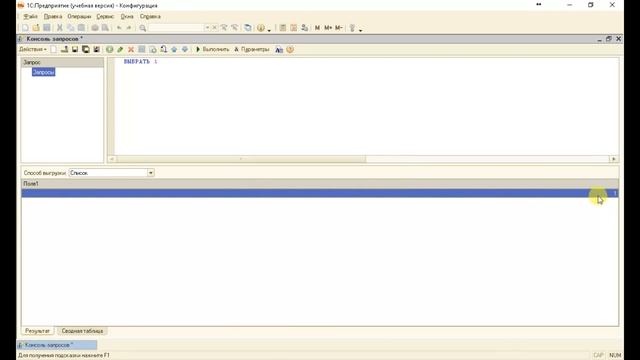Viewport: 640px width, 360px height.
Task: Click the Поле1 column header
Action: 320,184
